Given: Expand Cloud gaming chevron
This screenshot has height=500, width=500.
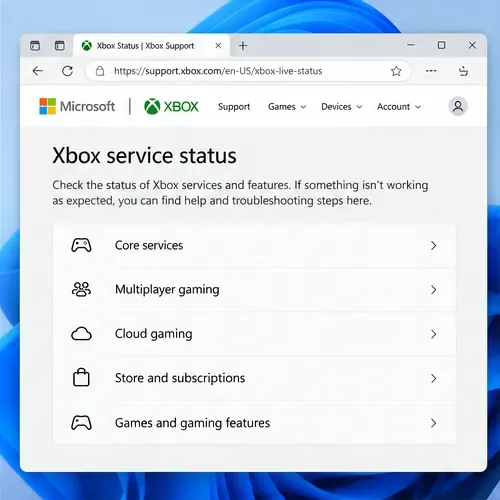Looking at the screenshot, I should tap(433, 334).
